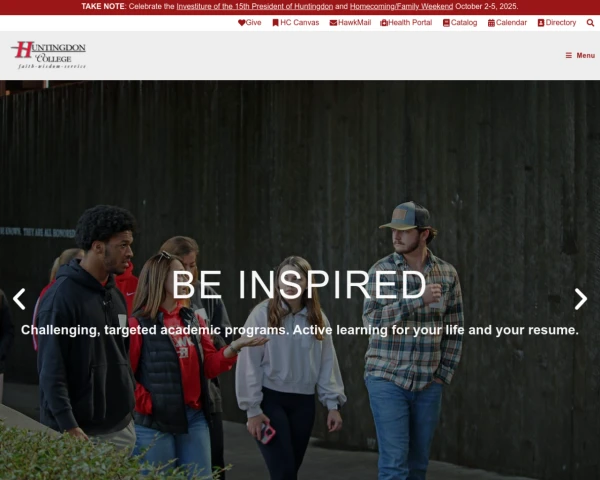This screenshot has height=480, width=600.
Task: Open the Directory text link
Action: 561,23
